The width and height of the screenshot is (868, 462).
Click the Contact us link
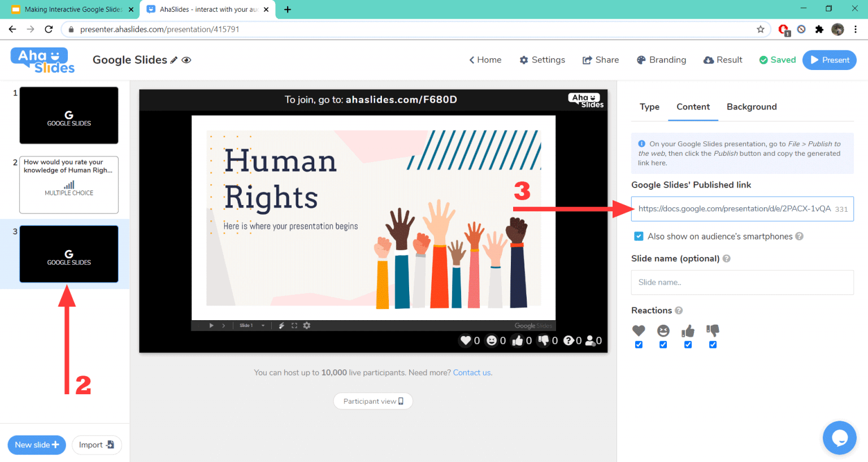(x=471, y=372)
